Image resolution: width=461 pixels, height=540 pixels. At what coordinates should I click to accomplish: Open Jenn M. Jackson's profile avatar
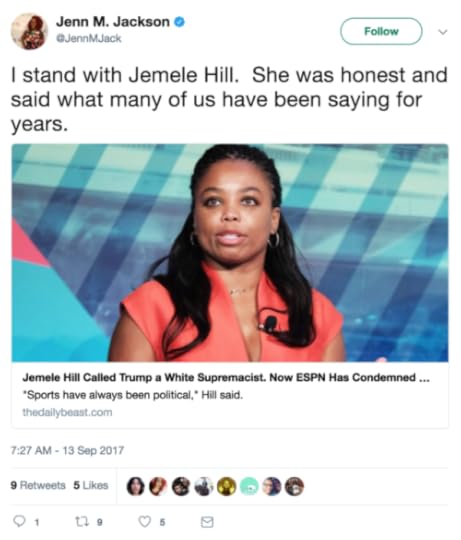click(29, 31)
